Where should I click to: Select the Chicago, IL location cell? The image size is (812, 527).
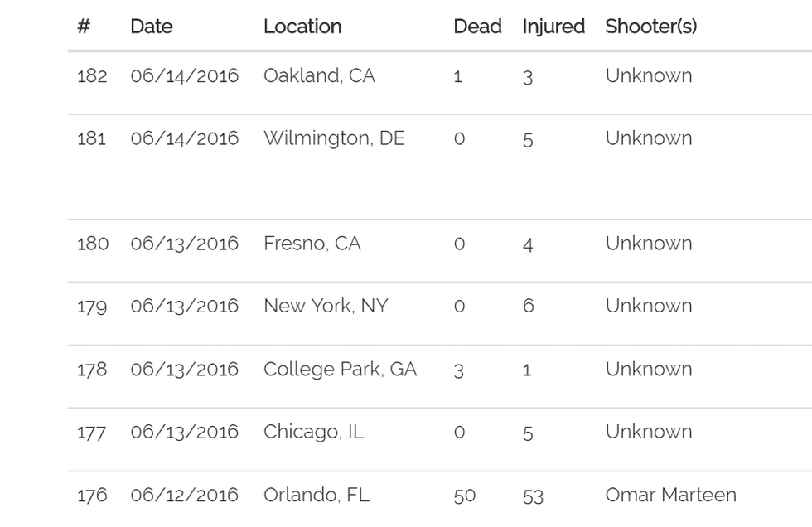tap(313, 432)
